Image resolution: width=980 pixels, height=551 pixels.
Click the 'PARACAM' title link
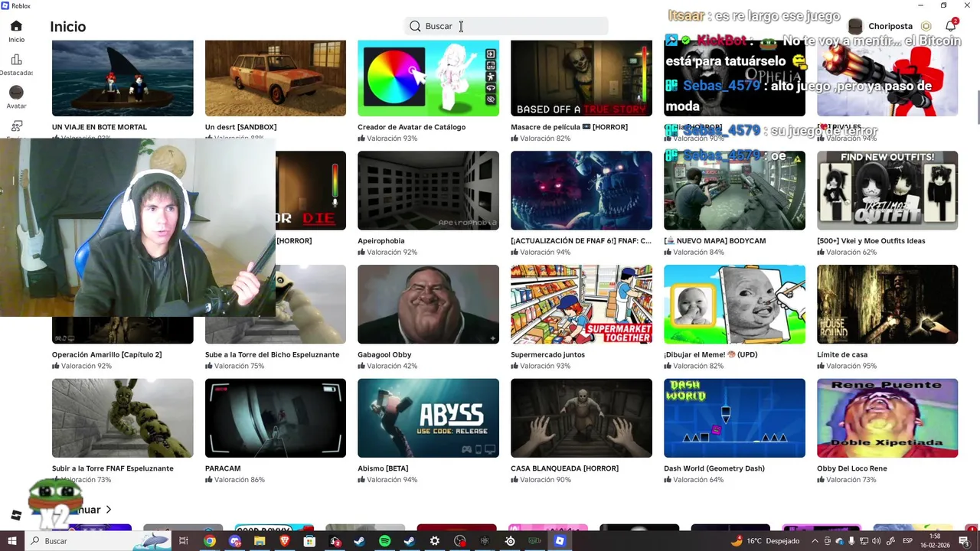223,468
